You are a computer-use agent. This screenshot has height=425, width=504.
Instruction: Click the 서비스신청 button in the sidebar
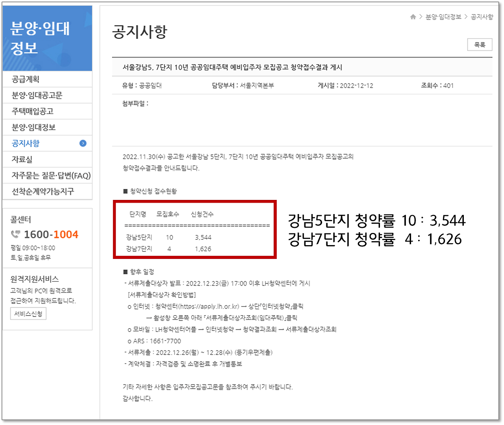pyautogui.click(x=28, y=314)
